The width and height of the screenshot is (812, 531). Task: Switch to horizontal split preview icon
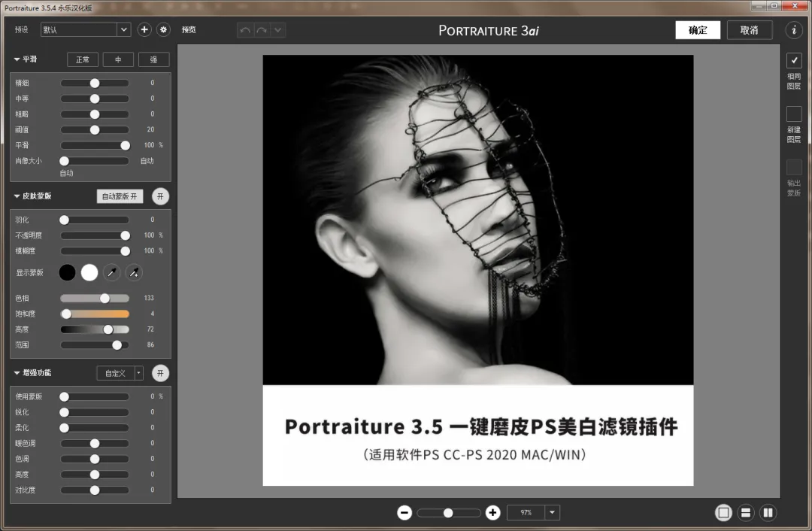[746, 513]
